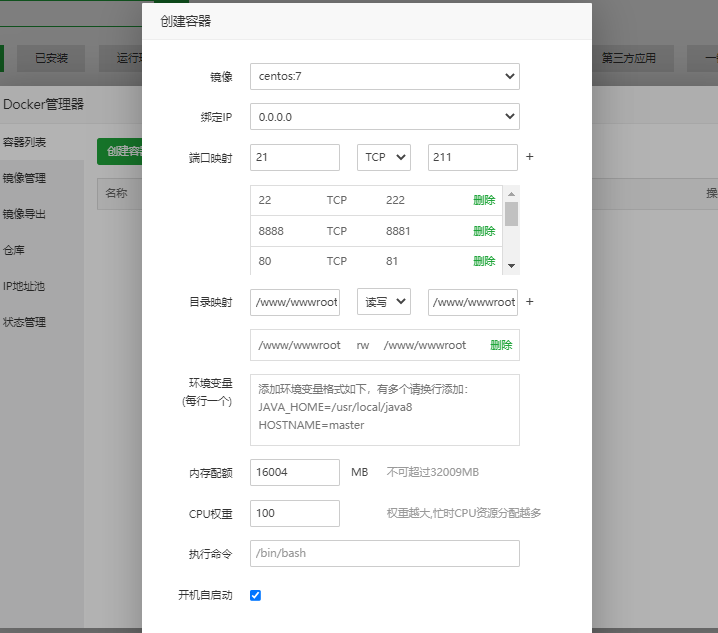Go to IP地址池 section
This screenshot has height=633, width=718.
pyautogui.click(x=24, y=286)
